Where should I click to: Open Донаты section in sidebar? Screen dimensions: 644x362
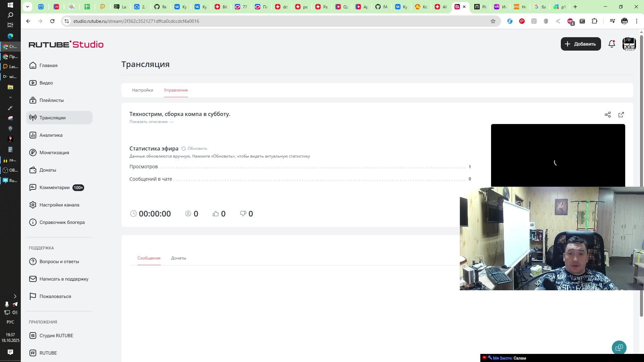coord(48,170)
